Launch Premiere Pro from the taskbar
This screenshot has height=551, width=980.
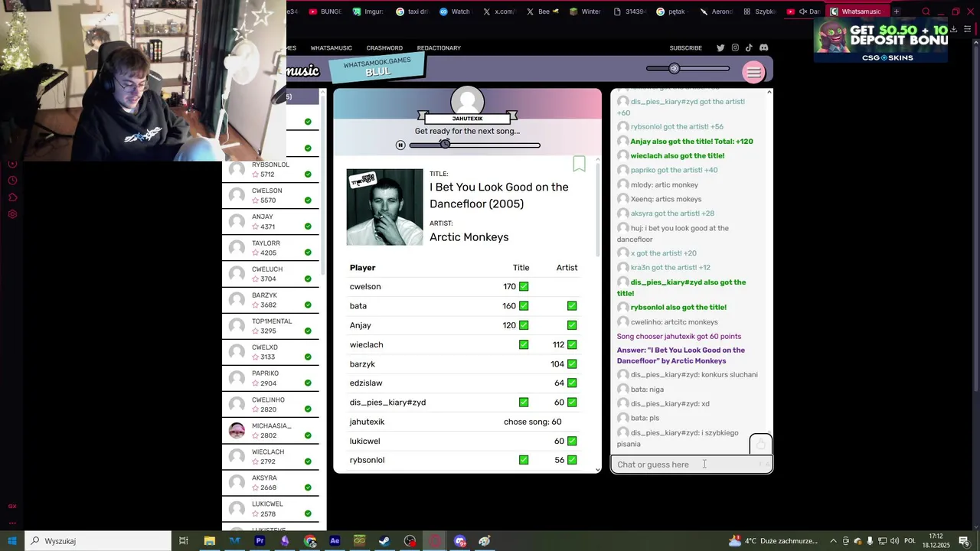[x=260, y=541]
